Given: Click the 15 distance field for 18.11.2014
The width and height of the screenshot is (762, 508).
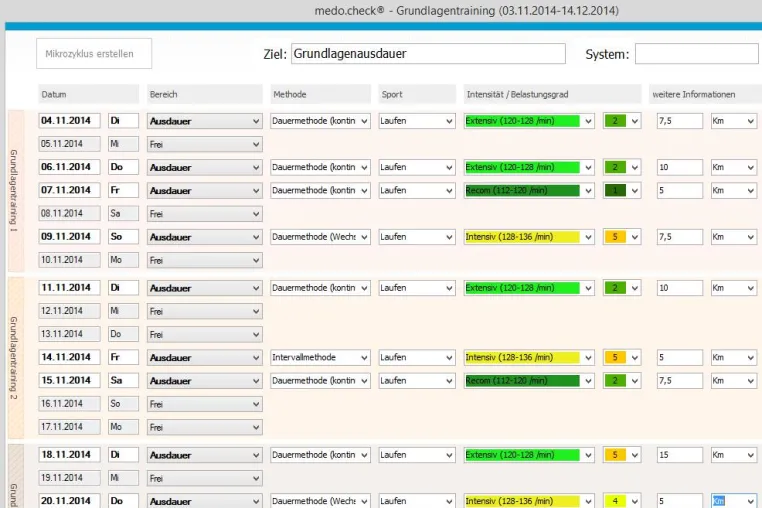Looking at the screenshot, I should point(679,455).
